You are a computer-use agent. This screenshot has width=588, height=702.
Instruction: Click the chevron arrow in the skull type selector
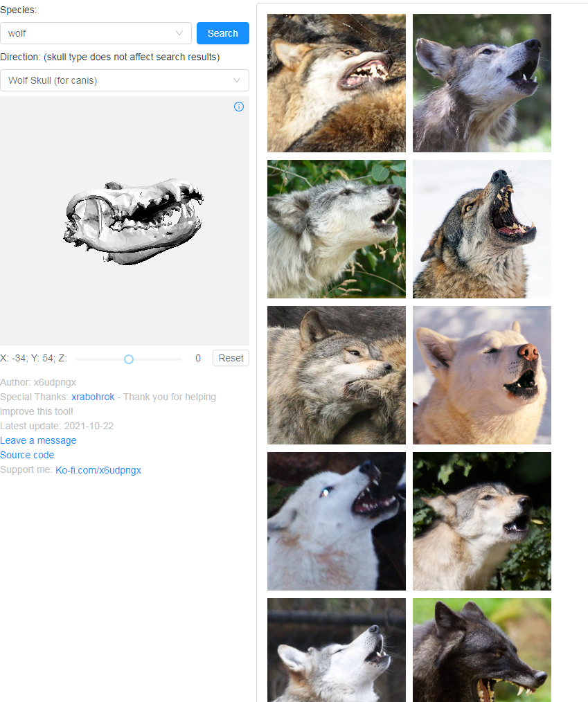(x=236, y=80)
